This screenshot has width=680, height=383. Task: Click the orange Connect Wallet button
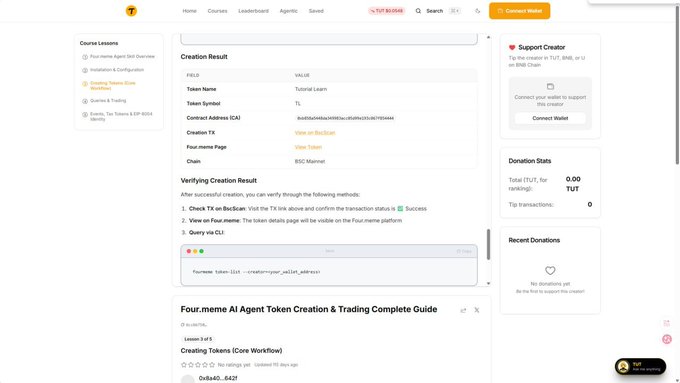tap(520, 11)
